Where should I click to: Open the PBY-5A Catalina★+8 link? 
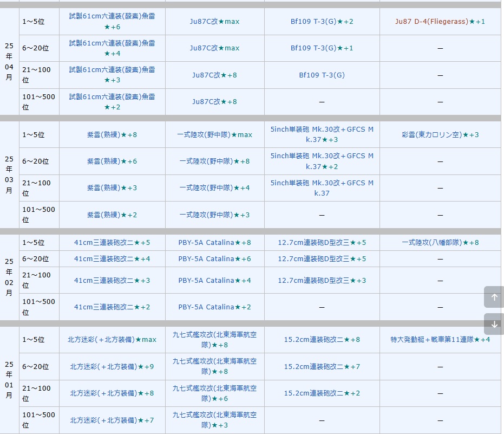coord(214,243)
